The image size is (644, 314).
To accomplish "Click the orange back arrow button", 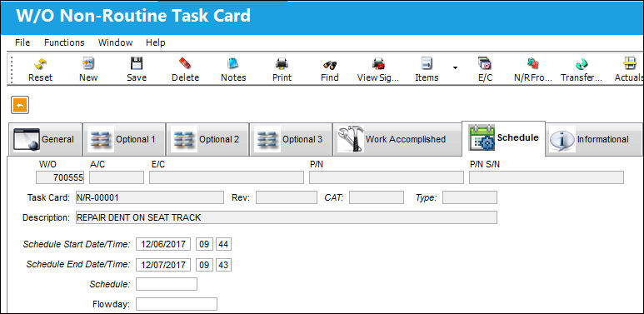I will coord(20,106).
